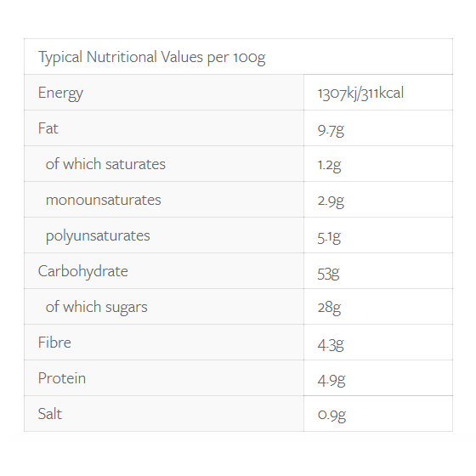Viewport: 476px width, 476px height.
Task: Click the 1.2g saturates value
Action: (330, 166)
